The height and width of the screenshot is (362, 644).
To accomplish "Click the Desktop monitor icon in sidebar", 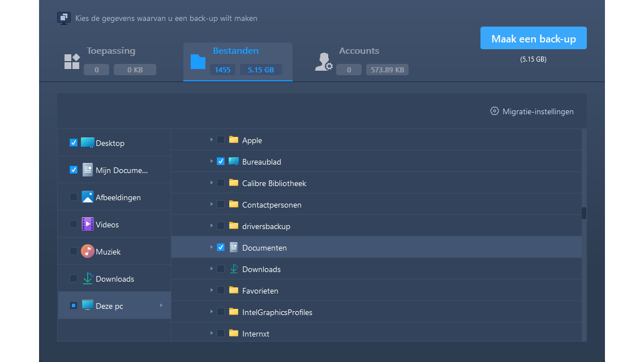I will tap(87, 143).
